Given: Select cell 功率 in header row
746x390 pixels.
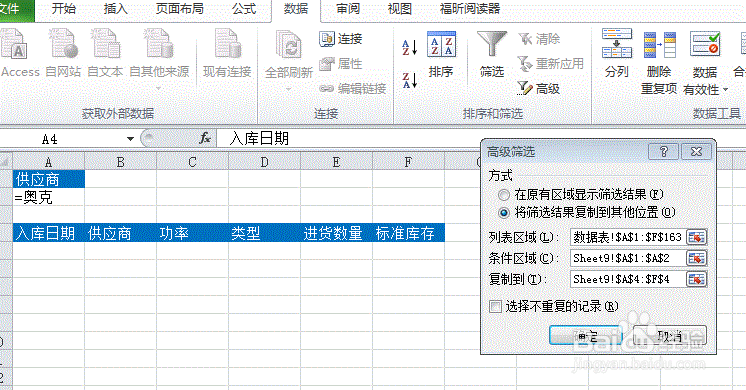Looking at the screenshot, I should tap(192, 233).
